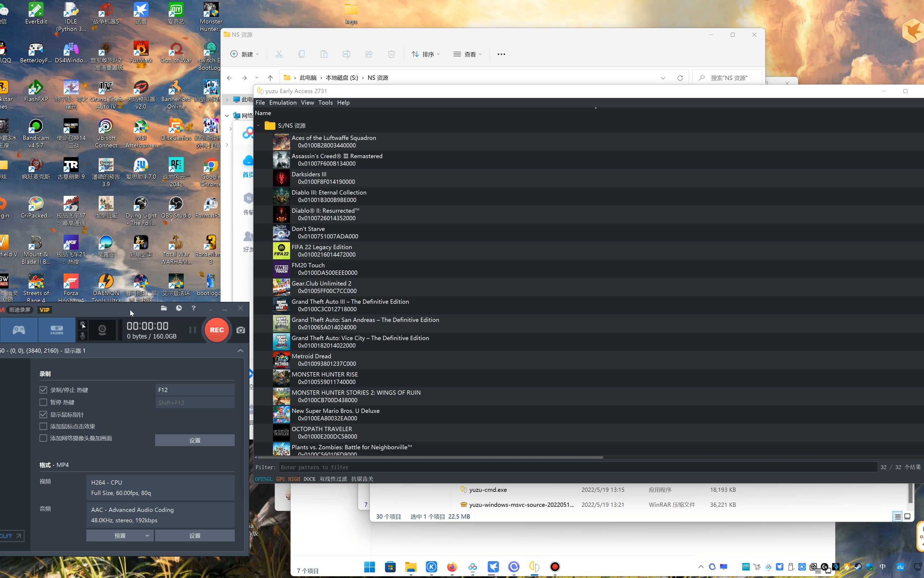This screenshot has width=924, height=578.
Task: Go up one folder in Explorer
Action: click(270, 78)
